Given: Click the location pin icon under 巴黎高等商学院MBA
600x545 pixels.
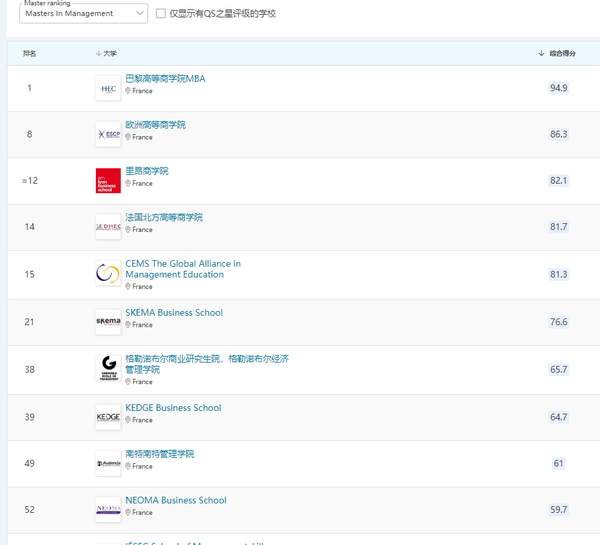Looking at the screenshot, I should coord(128,91).
